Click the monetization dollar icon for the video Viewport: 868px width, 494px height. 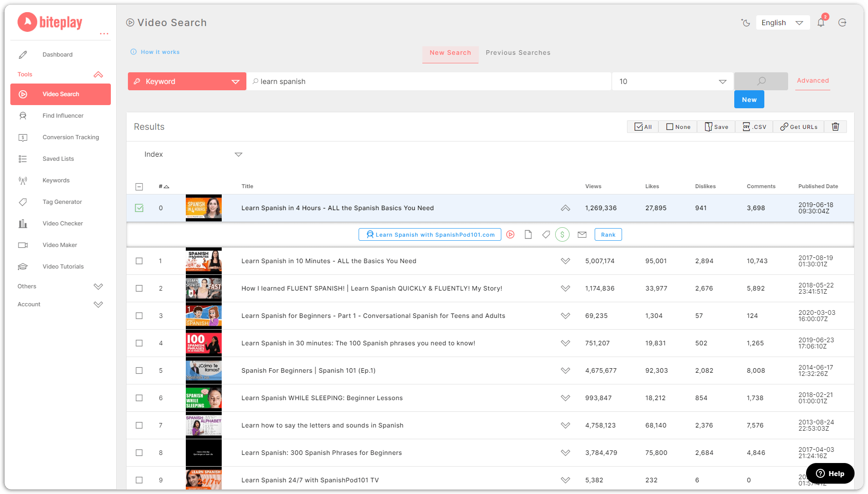(562, 234)
